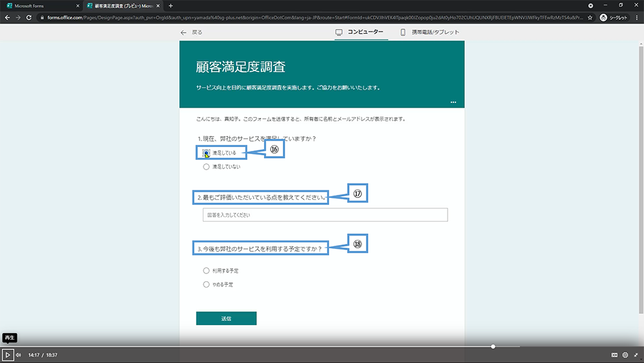The width and height of the screenshot is (644, 363).
Task: Reload the current page
Action: 29,17
